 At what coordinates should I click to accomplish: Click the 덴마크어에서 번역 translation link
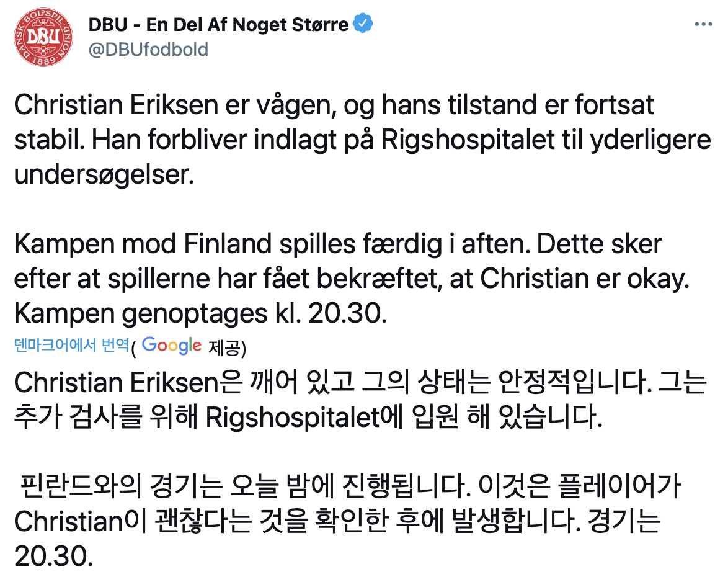(x=71, y=345)
